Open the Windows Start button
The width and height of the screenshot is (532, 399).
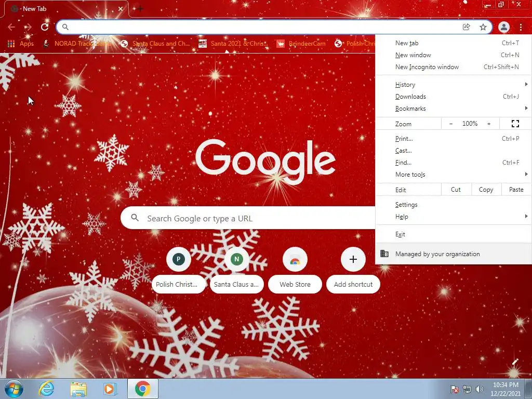(14, 389)
